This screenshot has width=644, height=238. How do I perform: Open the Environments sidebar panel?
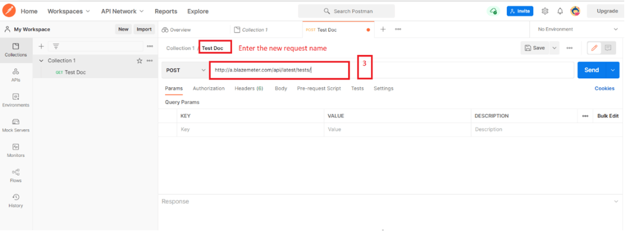[x=15, y=100]
